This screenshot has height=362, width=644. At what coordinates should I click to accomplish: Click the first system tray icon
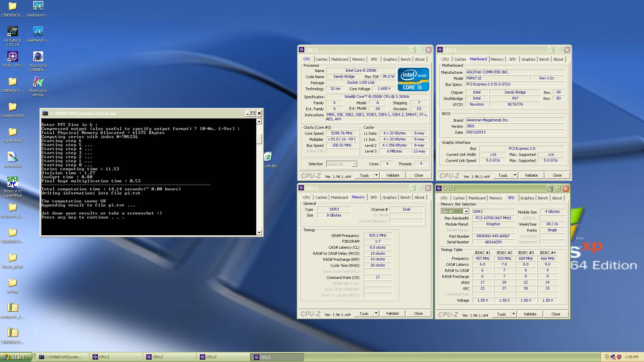pos(607,357)
